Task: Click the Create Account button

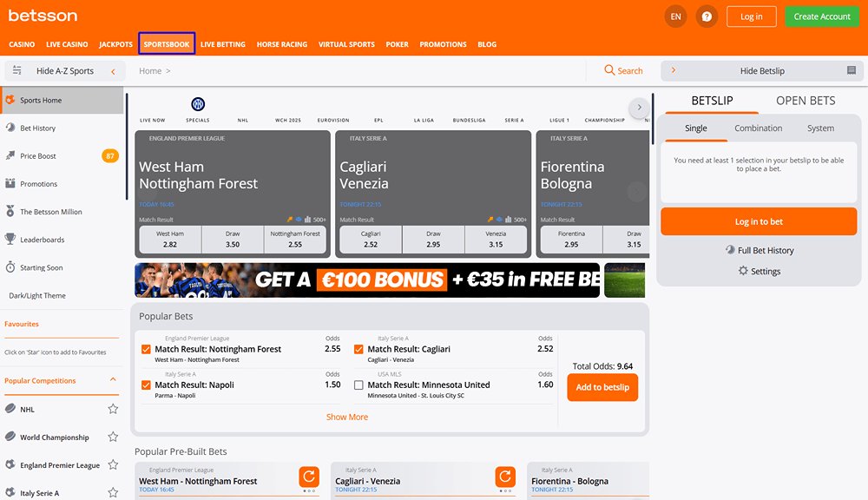Action: click(822, 16)
